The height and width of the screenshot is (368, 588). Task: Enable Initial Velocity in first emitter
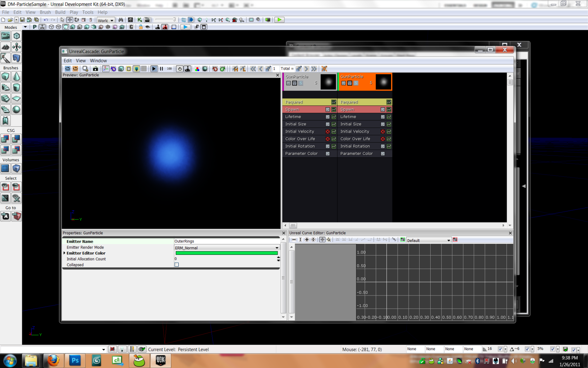328,132
